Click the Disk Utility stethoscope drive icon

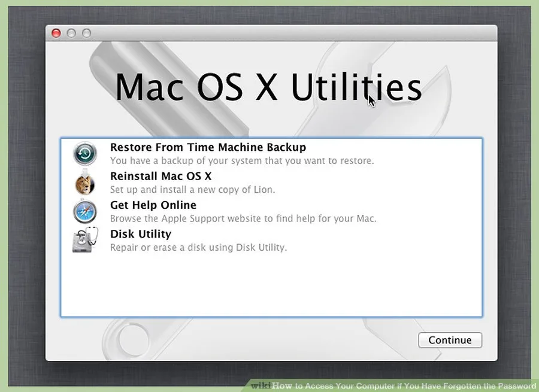85,240
